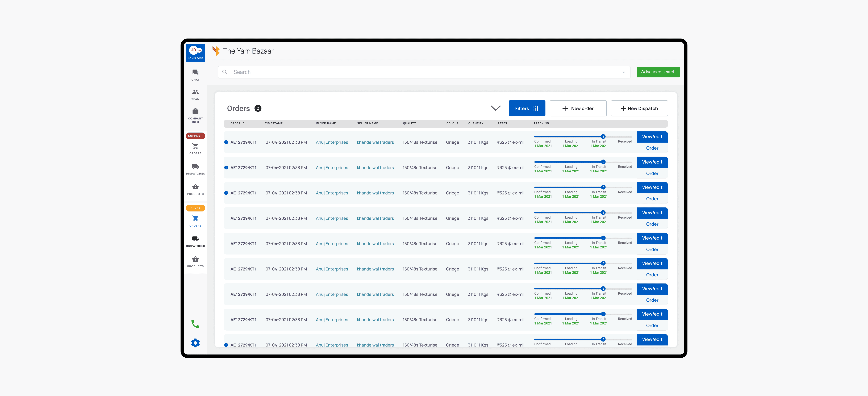Collapse the Orders panel with chevron
Viewport: 868px width, 396px height.
pos(495,108)
